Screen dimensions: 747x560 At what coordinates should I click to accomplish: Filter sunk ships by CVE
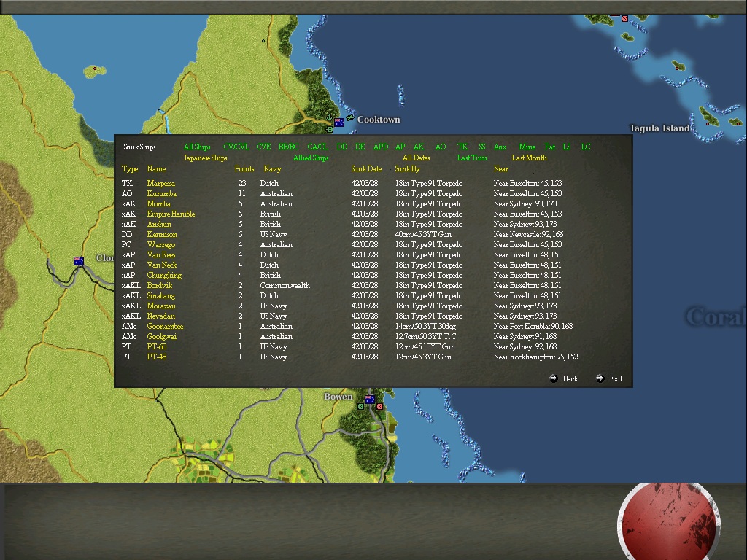263,147
